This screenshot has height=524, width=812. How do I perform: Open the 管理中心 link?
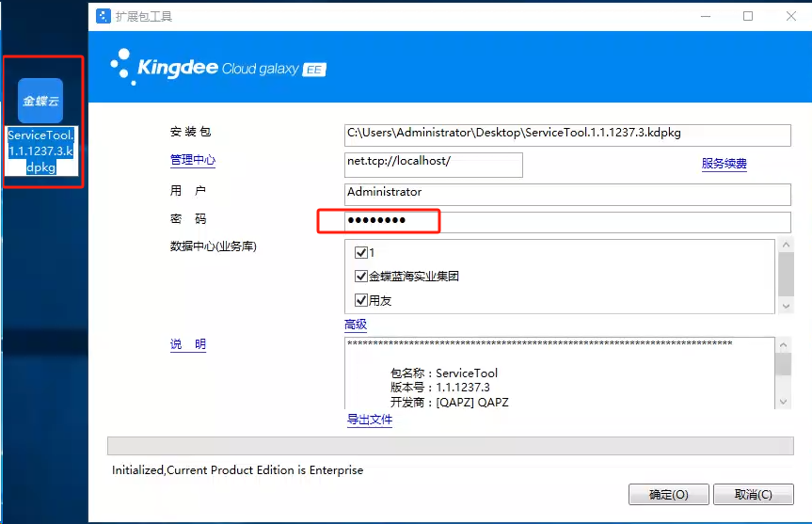coord(193,160)
